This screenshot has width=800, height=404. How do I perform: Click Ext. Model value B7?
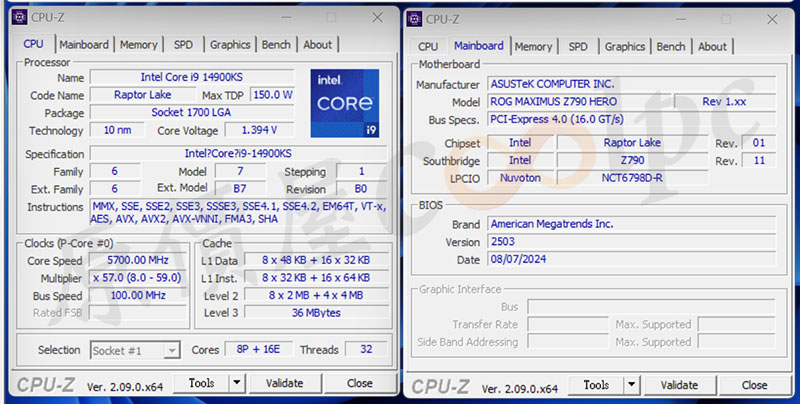click(x=240, y=189)
